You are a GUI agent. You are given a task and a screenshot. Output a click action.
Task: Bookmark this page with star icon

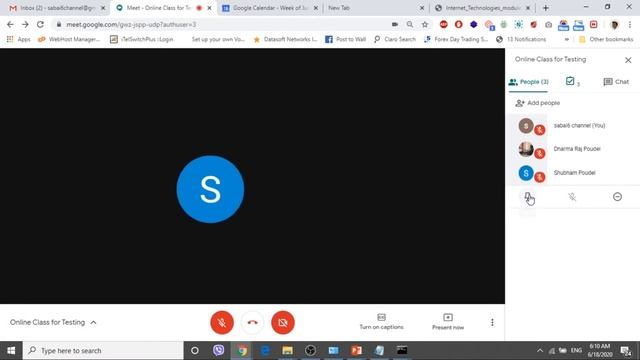click(425, 24)
